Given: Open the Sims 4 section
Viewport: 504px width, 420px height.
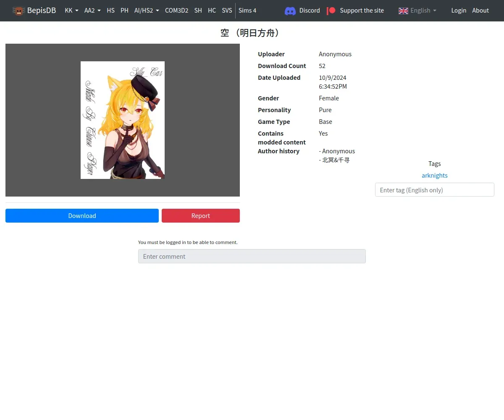Looking at the screenshot, I should (x=247, y=10).
